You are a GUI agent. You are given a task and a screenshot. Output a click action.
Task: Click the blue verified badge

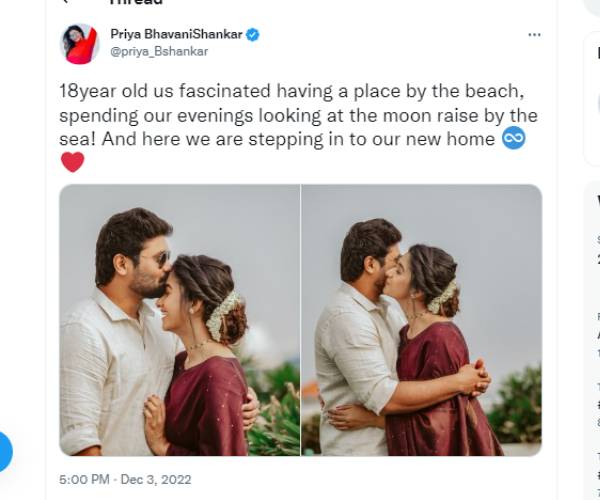pos(253,35)
